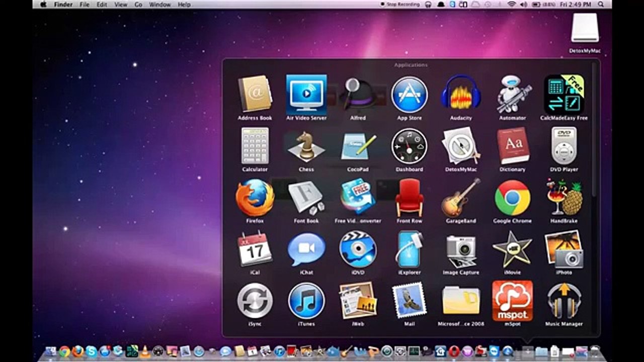
Task: Open the Finder menu
Action: click(x=64, y=4)
